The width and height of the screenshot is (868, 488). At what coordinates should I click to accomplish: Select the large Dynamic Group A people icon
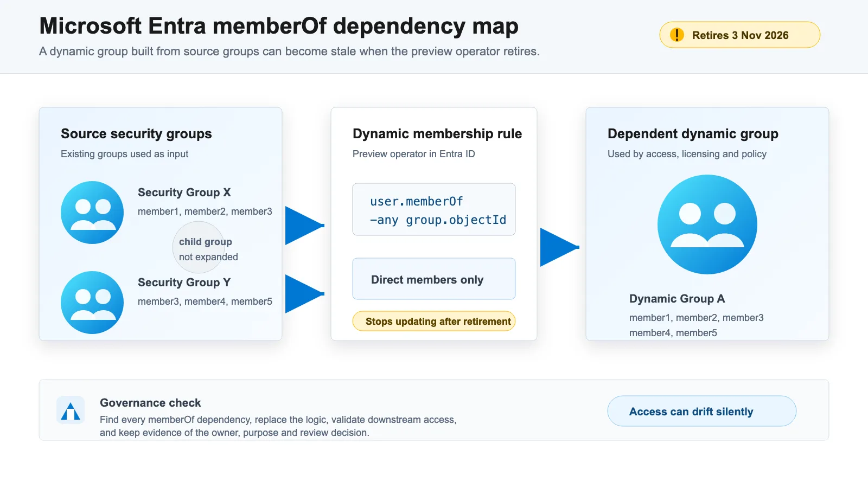(707, 224)
